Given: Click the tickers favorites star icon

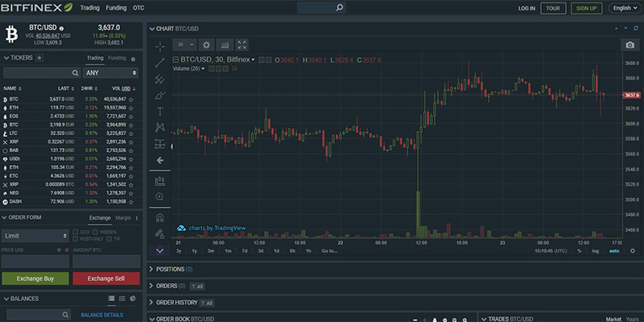Looking at the screenshot, I should 39,58.
